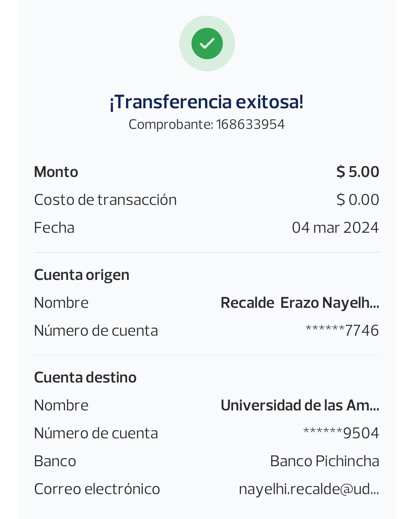Expand truncated email nayelhi.recalde@ud...
The width and height of the screenshot is (420, 519).
coord(309,489)
